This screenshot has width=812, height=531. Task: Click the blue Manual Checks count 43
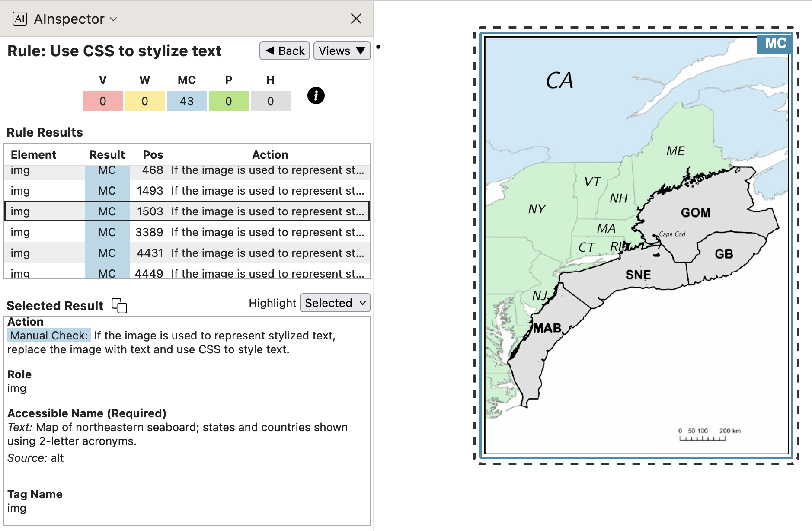187,101
